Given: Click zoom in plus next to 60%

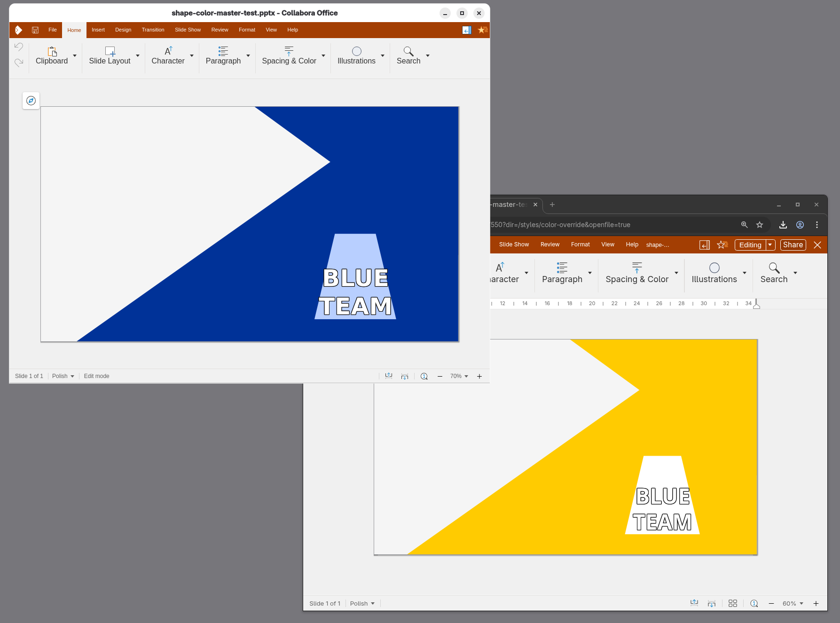Looking at the screenshot, I should coord(816,603).
